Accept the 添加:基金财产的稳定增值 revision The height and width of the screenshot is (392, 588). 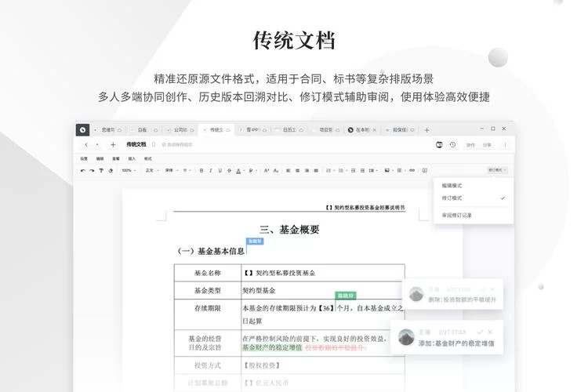pyautogui.click(x=480, y=332)
